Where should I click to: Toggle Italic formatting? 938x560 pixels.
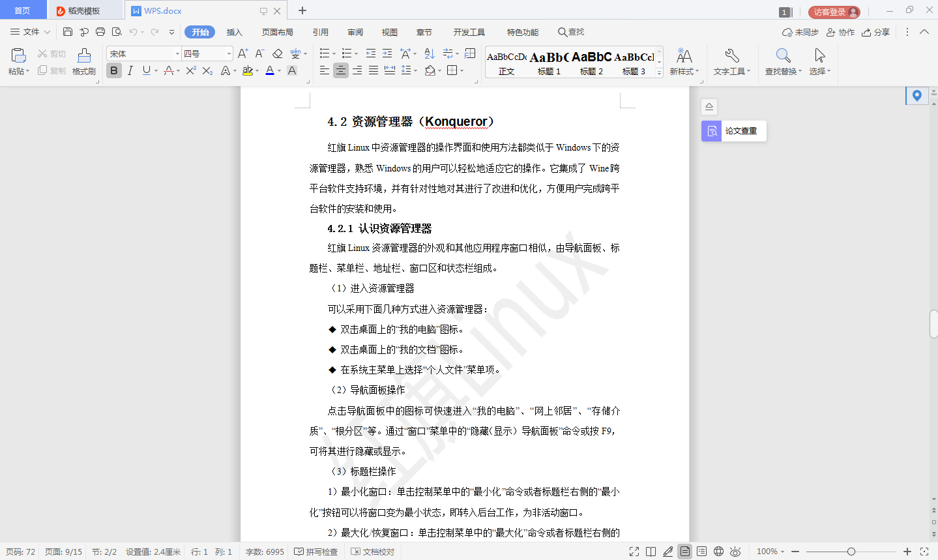click(x=130, y=70)
